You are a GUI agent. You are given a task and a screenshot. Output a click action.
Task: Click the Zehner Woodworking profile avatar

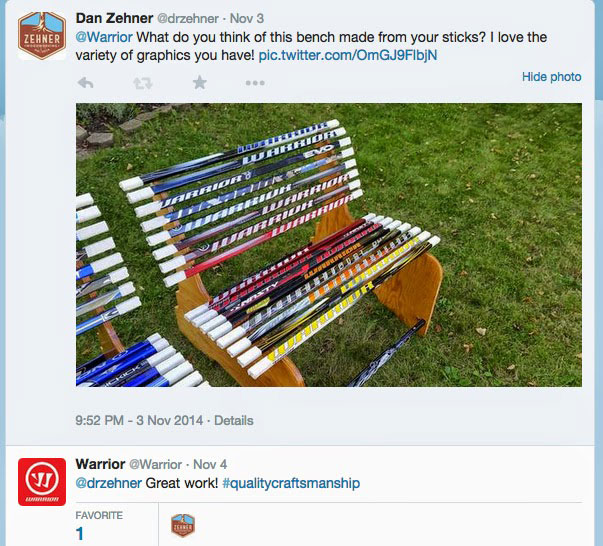(42, 36)
